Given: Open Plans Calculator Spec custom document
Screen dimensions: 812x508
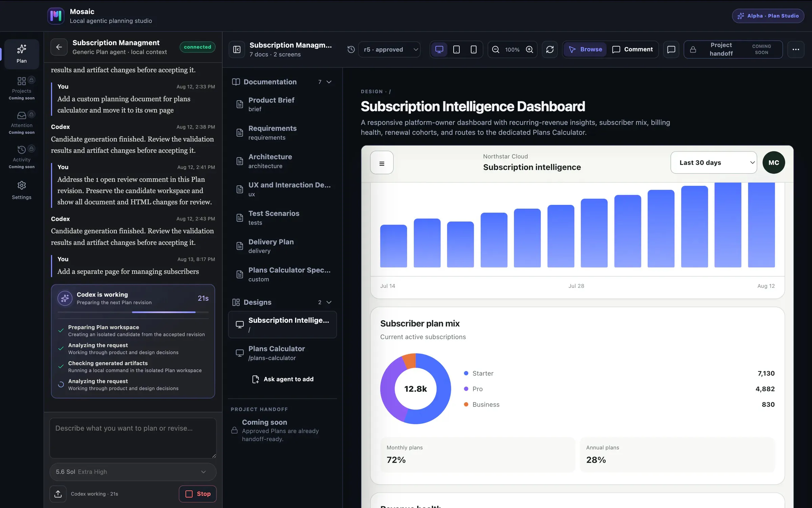Looking at the screenshot, I should (x=283, y=274).
